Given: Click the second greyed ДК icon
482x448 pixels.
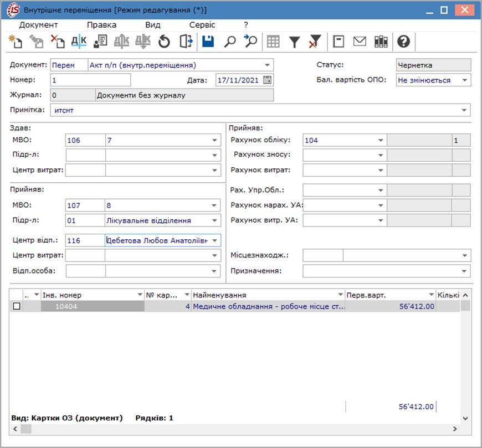Looking at the screenshot, I should [143, 42].
